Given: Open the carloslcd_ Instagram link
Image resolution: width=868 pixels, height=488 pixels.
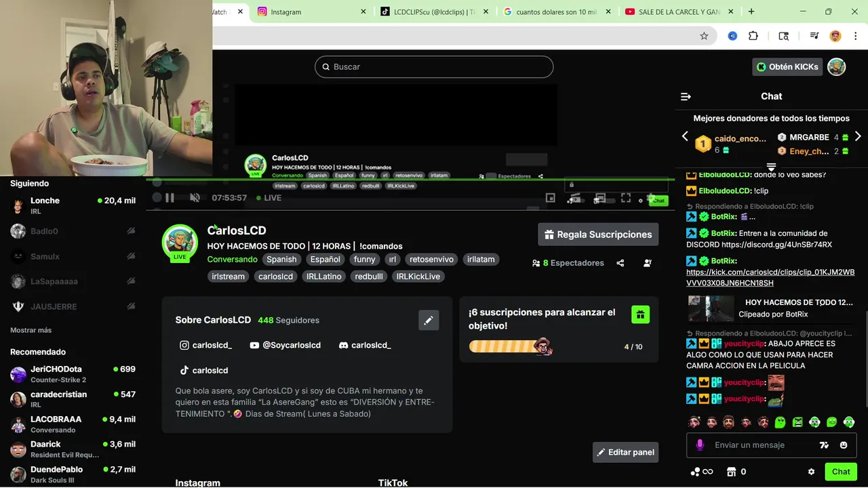Looking at the screenshot, I should point(205,345).
